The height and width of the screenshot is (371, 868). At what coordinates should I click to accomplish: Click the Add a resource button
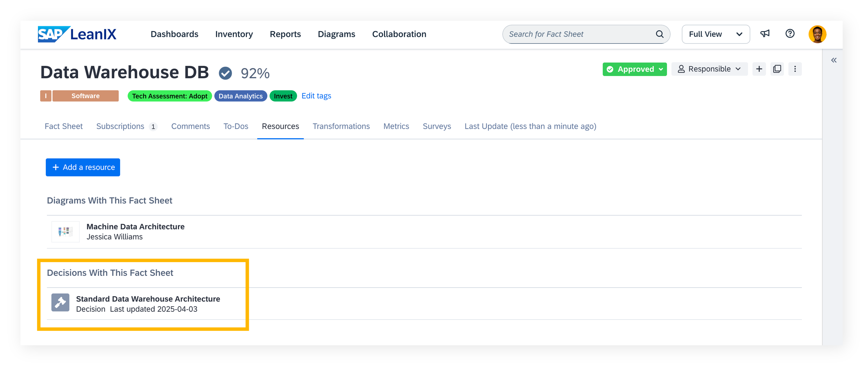[83, 167]
